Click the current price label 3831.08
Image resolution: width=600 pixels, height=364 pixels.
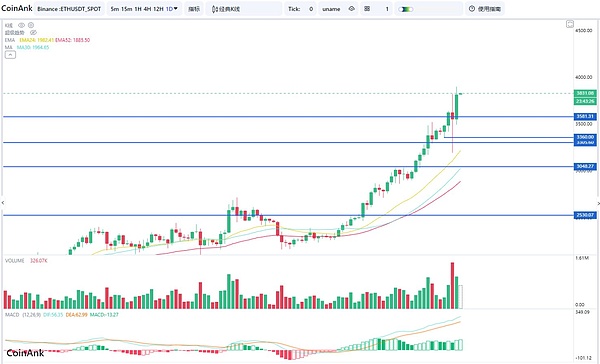click(585, 93)
